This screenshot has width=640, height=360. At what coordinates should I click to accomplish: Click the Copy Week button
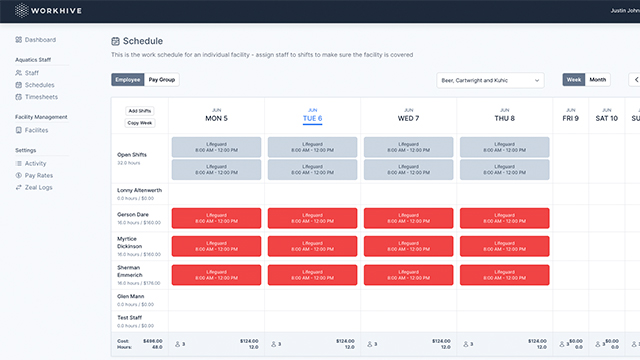140,123
